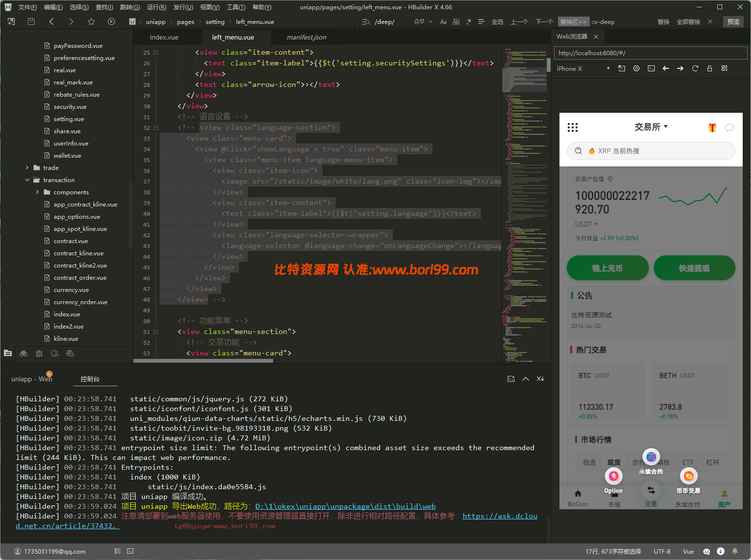Select the 控制台 console tab
Viewport: 751px width, 560px height.
point(90,379)
